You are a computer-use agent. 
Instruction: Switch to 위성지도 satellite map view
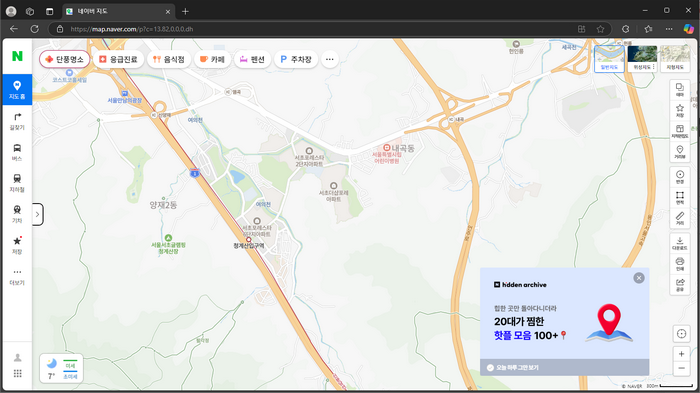point(642,58)
